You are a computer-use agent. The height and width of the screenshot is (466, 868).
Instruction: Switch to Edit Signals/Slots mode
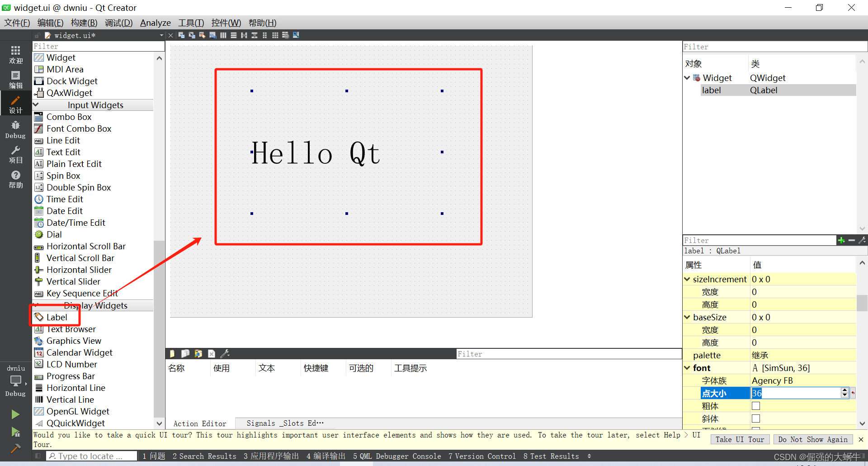[x=192, y=35]
